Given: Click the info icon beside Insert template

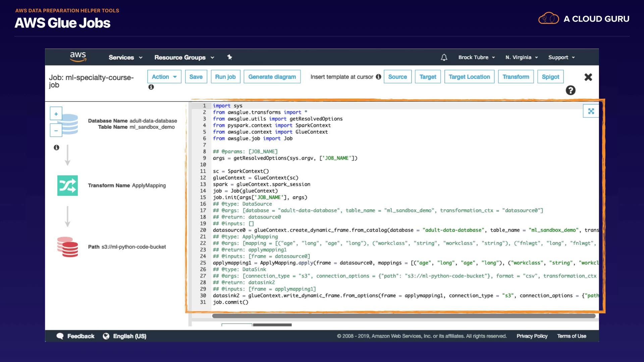Looking at the screenshot, I should 378,77.
